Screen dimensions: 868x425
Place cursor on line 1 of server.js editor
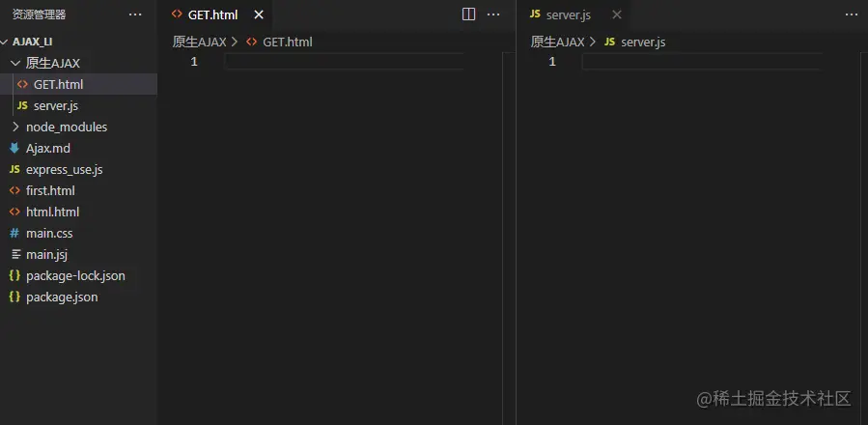(702, 62)
